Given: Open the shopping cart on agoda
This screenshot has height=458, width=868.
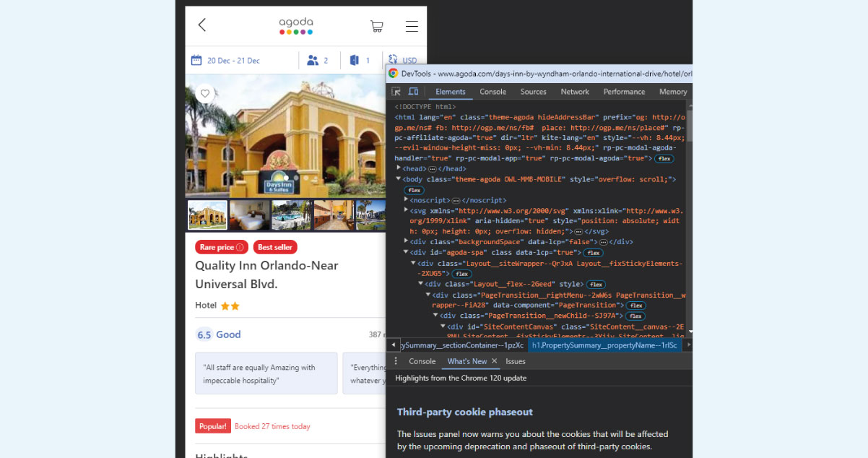Looking at the screenshot, I should coord(376,26).
